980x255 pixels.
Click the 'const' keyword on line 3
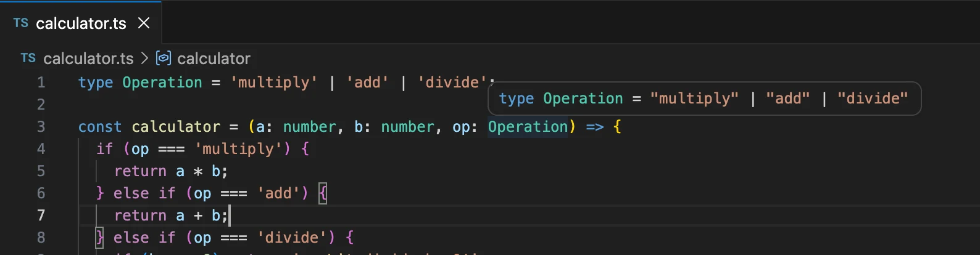tap(100, 127)
